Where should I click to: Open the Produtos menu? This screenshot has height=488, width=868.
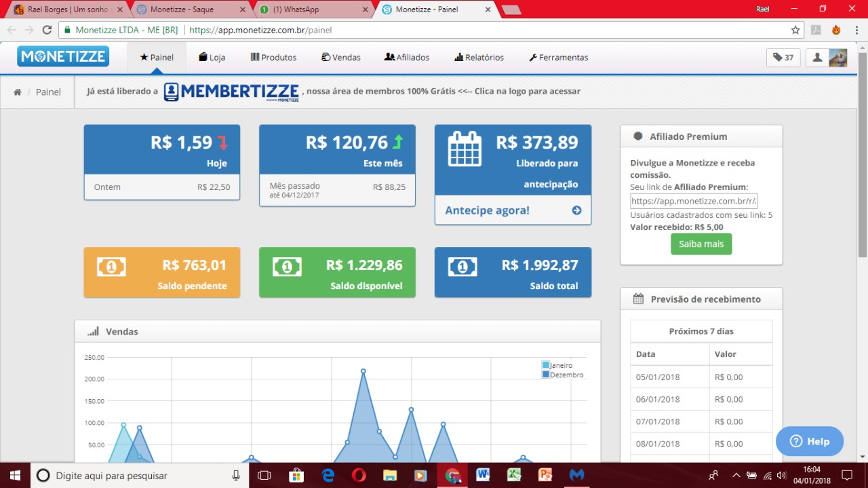[273, 58]
